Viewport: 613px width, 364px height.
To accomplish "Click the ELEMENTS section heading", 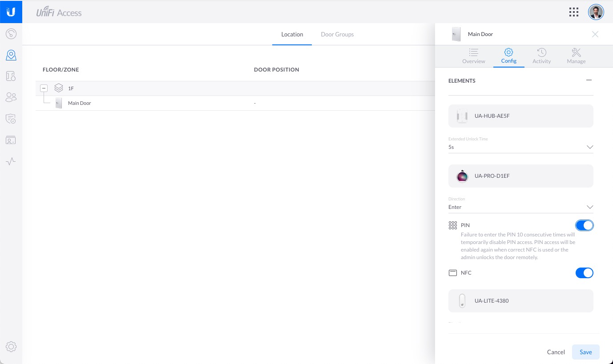I will point(462,81).
